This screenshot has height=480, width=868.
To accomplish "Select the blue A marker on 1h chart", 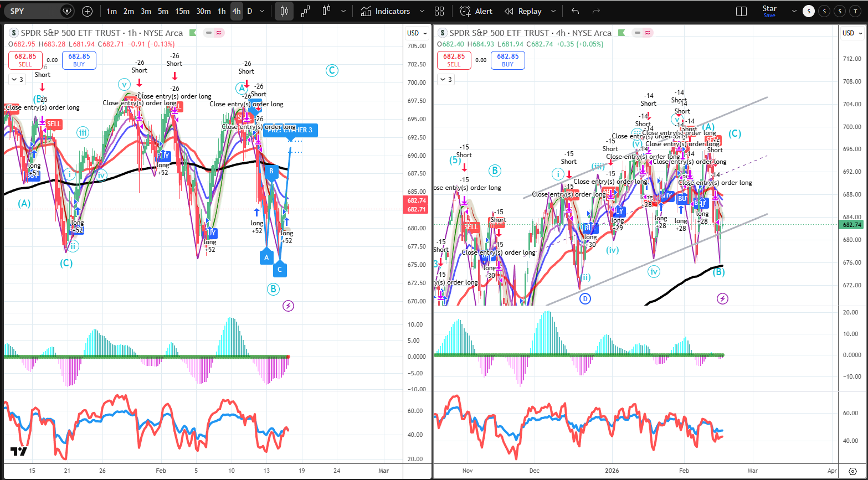I will pyautogui.click(x=266, y=257).
